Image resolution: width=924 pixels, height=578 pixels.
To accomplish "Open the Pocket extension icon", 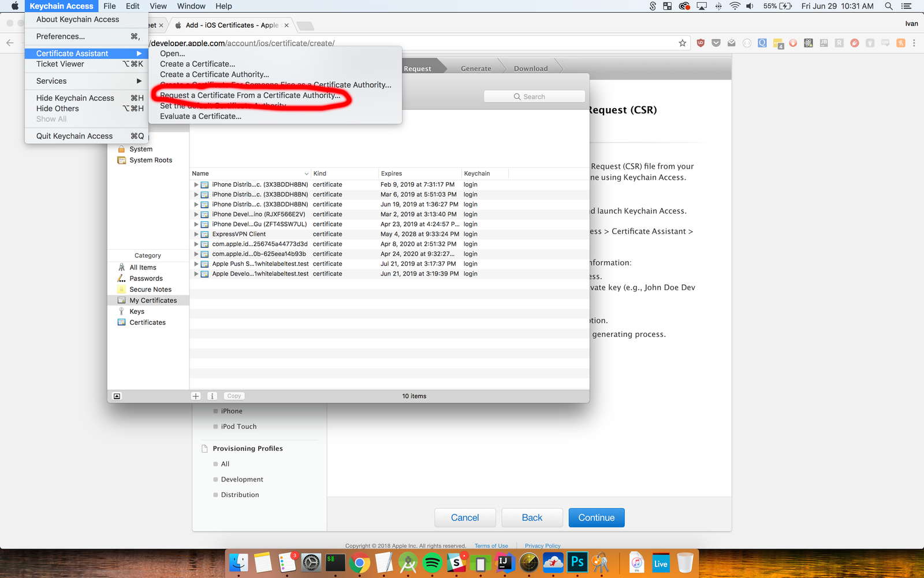I will (x=716, y=43).
